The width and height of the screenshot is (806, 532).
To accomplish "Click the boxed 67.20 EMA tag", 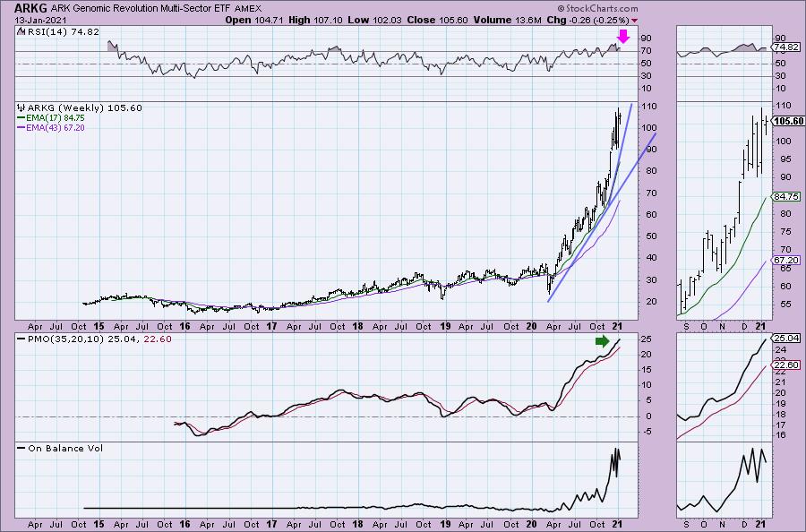I will tap(786, 261).
